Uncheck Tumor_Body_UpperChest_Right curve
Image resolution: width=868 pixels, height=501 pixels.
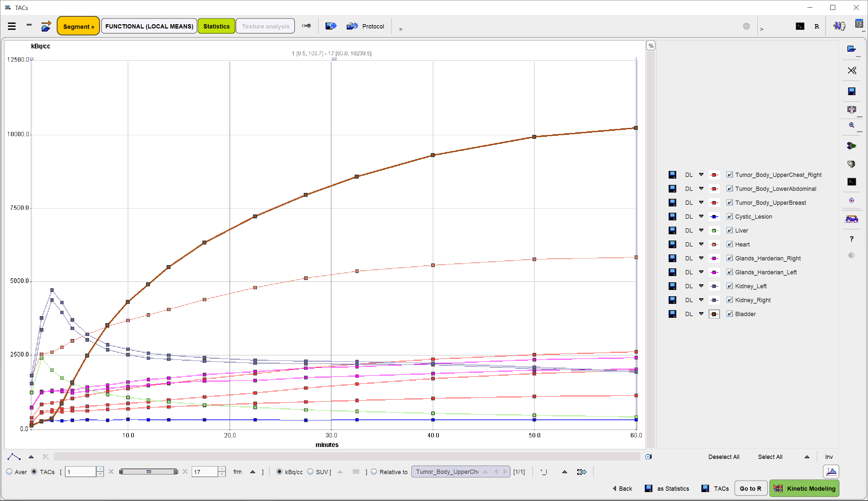pos(730,175)
